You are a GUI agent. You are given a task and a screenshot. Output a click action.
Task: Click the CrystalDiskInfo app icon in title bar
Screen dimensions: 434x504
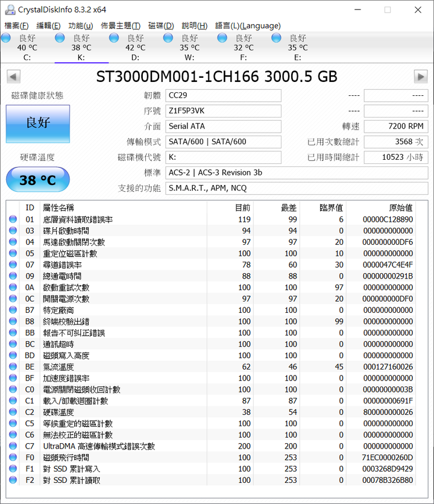[x=10, y=10]
